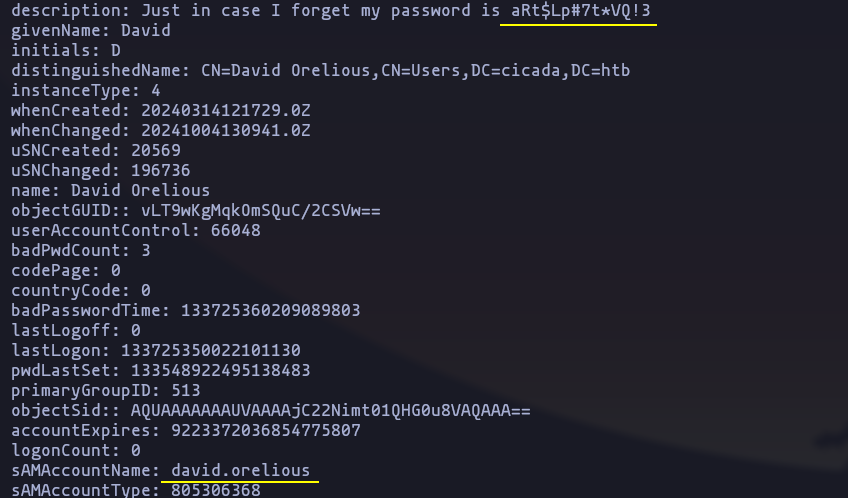This screenshot has height=498, width=848.
Task: Click the badPasswordTime value
Action: tap(270, 310)
